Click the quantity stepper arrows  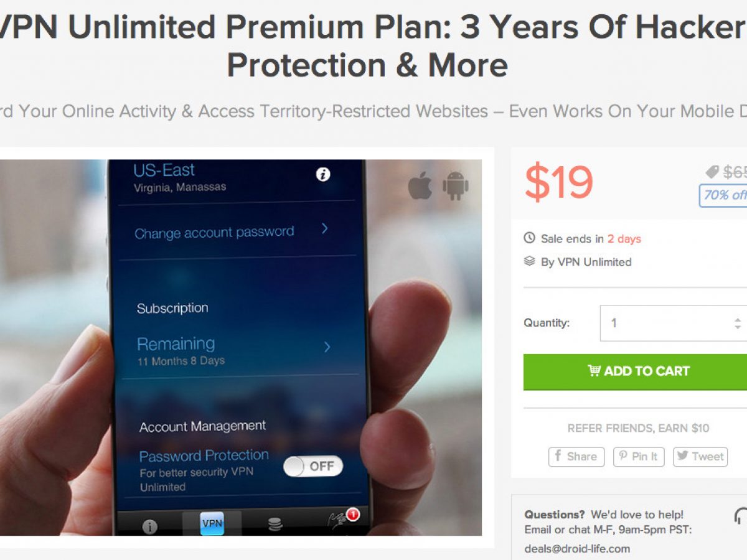tap(738, 323)
